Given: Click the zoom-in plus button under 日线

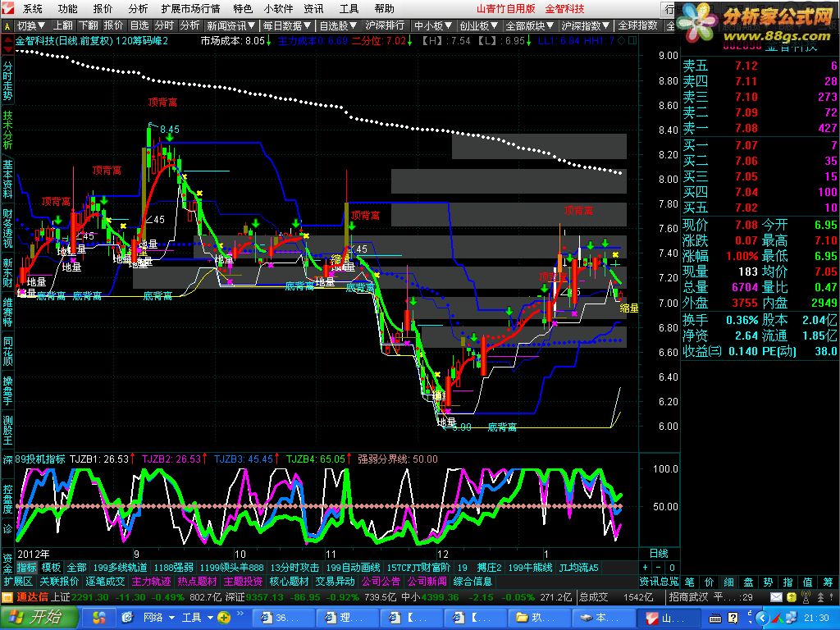Looking at the screenshot, I should coord(645,568).
